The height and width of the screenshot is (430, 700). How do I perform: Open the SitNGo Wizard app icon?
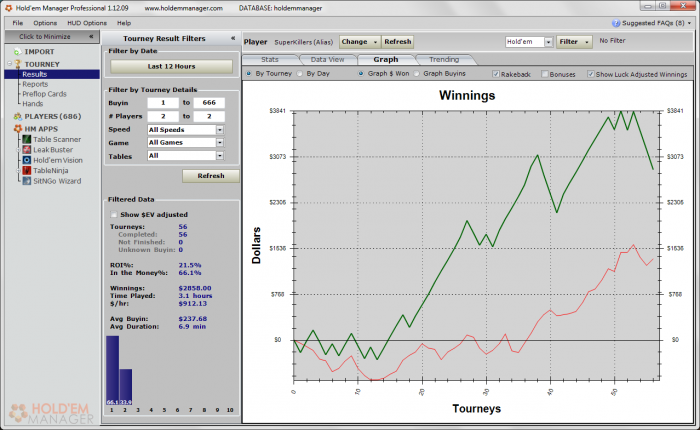(27, 181)
